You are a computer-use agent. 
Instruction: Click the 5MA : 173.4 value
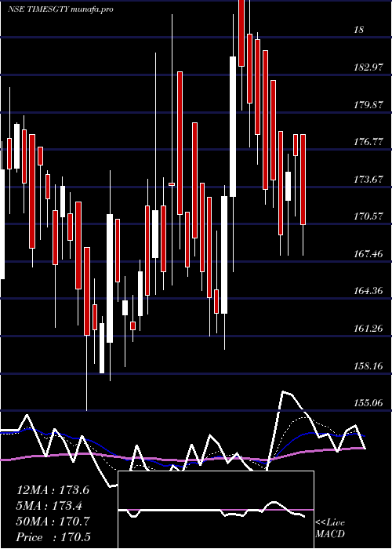(49, 506)
